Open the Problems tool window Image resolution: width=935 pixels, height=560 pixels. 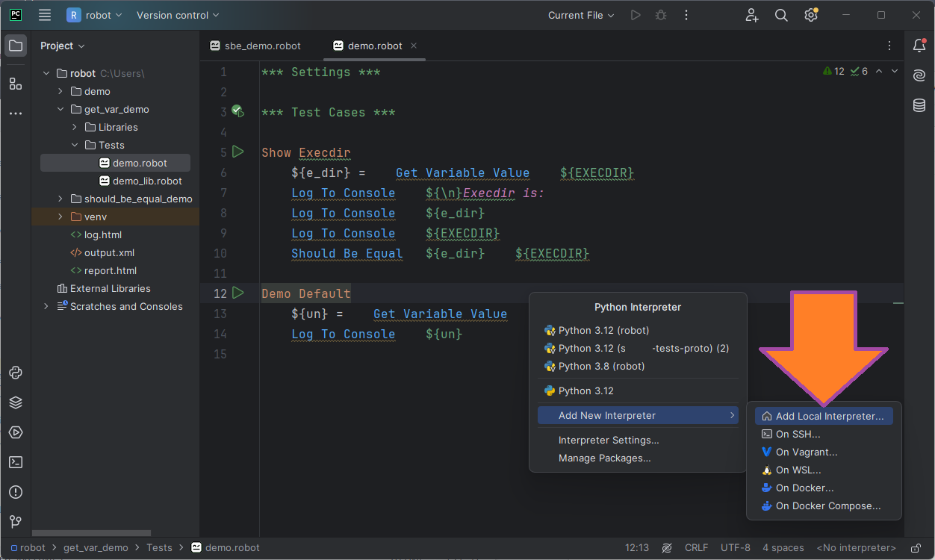click(x=16, y=492)
